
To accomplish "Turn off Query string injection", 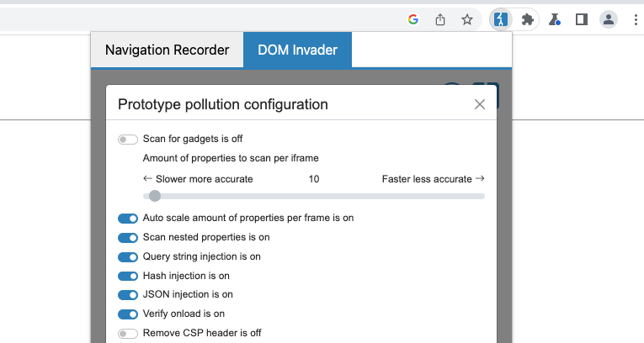I will 128,257.
